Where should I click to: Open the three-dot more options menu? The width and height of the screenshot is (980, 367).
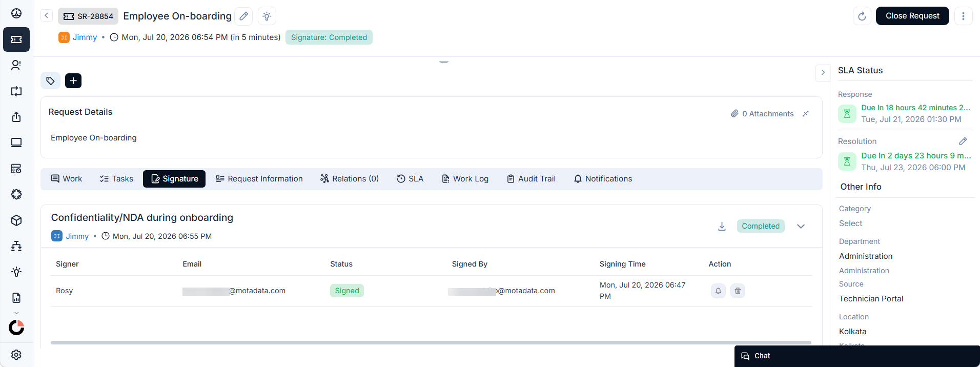(963, 16)
